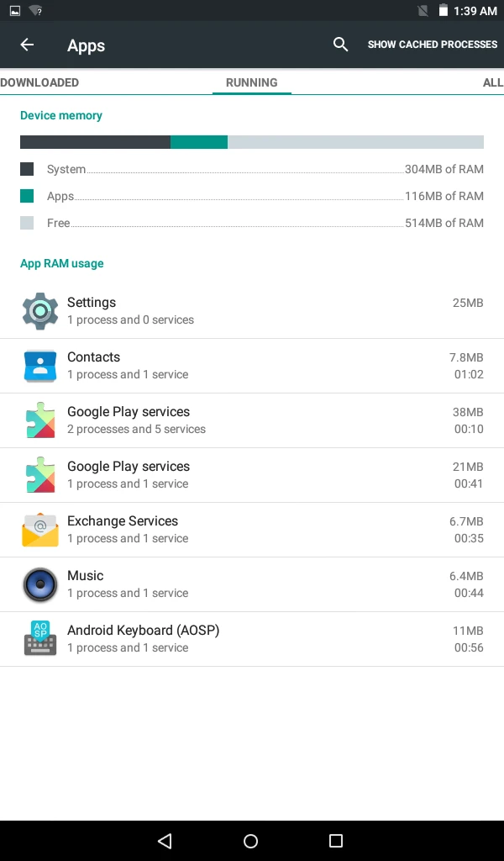Viewport: 504px width, 861px height.
Task: Tap the search magnifier icon
Action: point(339,44)
